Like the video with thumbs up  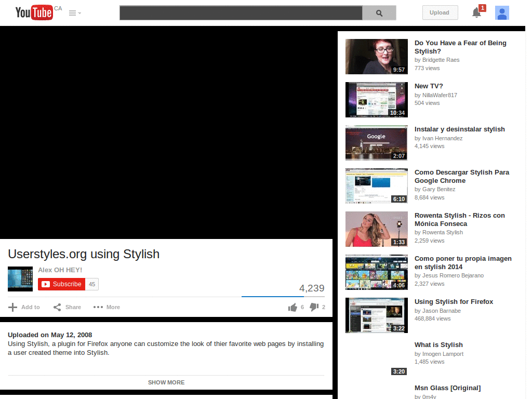point(293,307)
